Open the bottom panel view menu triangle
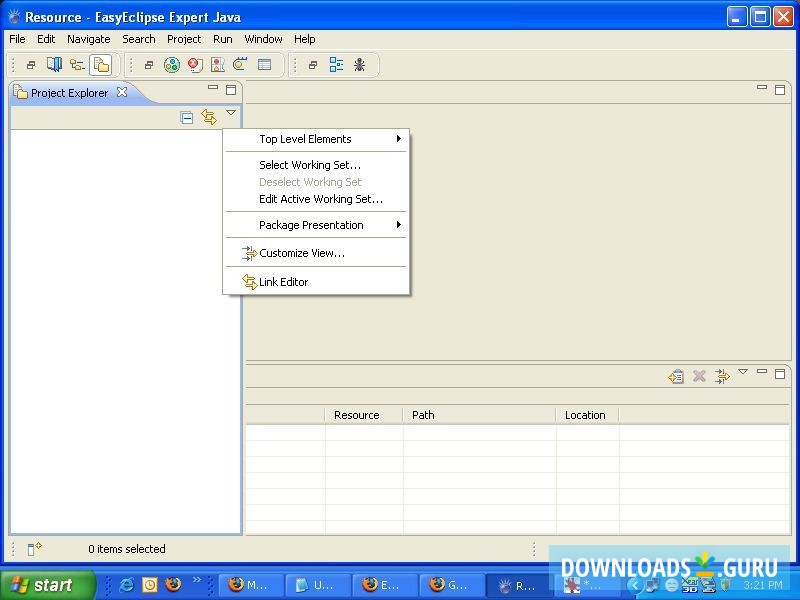 point(742,372)
